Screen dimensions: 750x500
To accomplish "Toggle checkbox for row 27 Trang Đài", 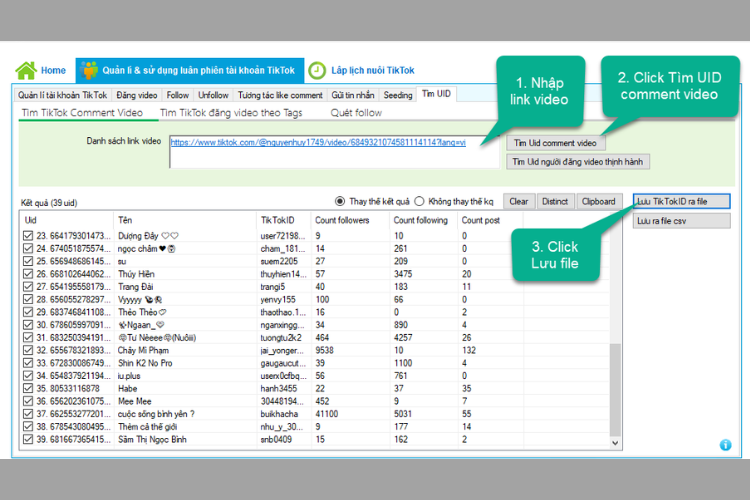I will (28, 287).
